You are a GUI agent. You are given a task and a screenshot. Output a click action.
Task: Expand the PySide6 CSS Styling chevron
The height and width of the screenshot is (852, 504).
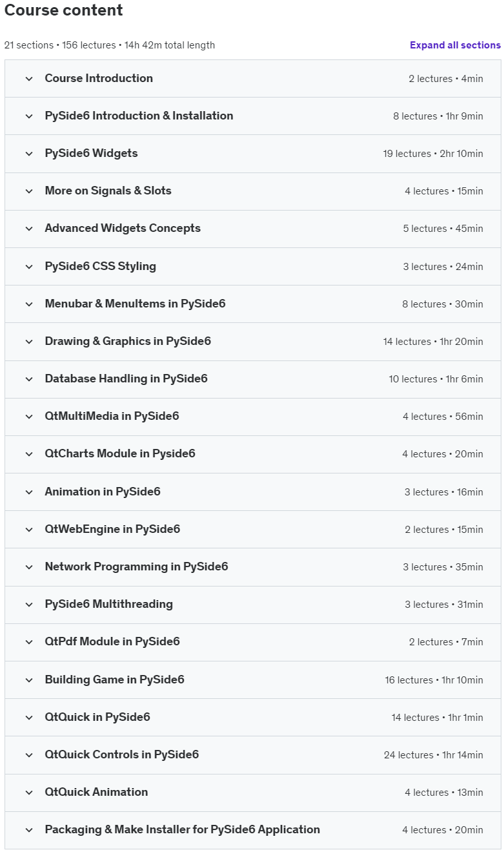29,267
